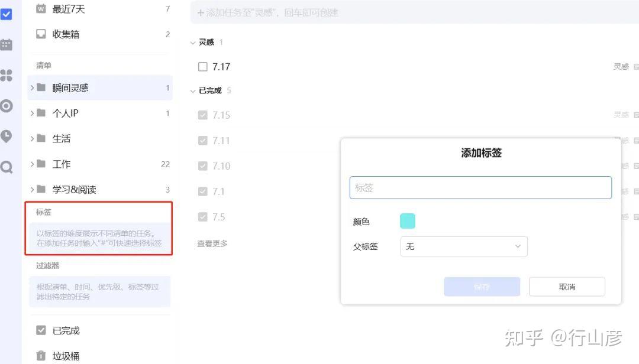
Task: Collapse the 已完成 task section
Action: (193, 91)
